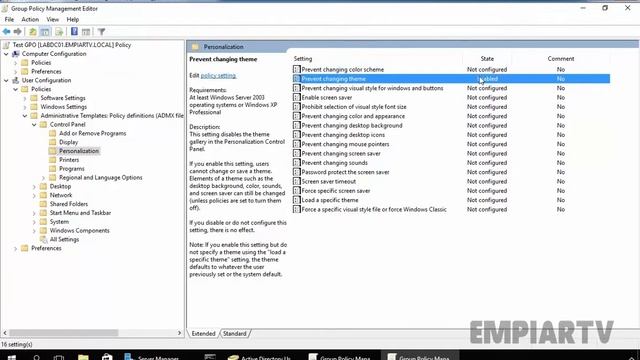Switch to the Extended tab

point(203,333)
